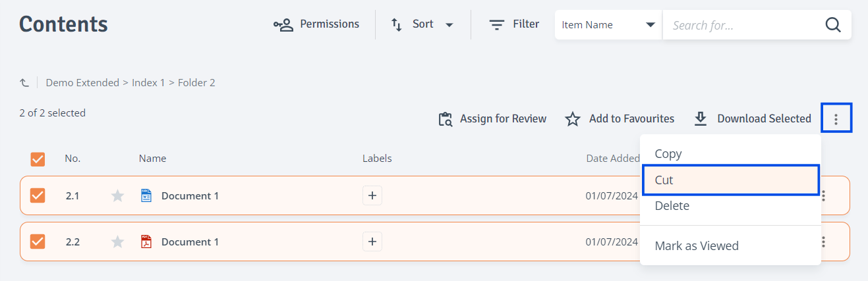Viewport: 868px width, 281px height.
Task: Click the search magnifier icon
Action: (832, 25)
